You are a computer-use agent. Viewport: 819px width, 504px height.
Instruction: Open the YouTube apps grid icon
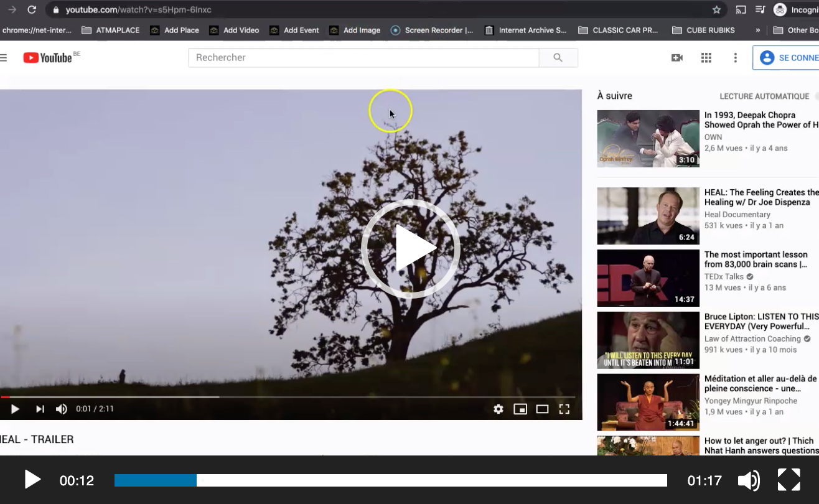(706, 57)
